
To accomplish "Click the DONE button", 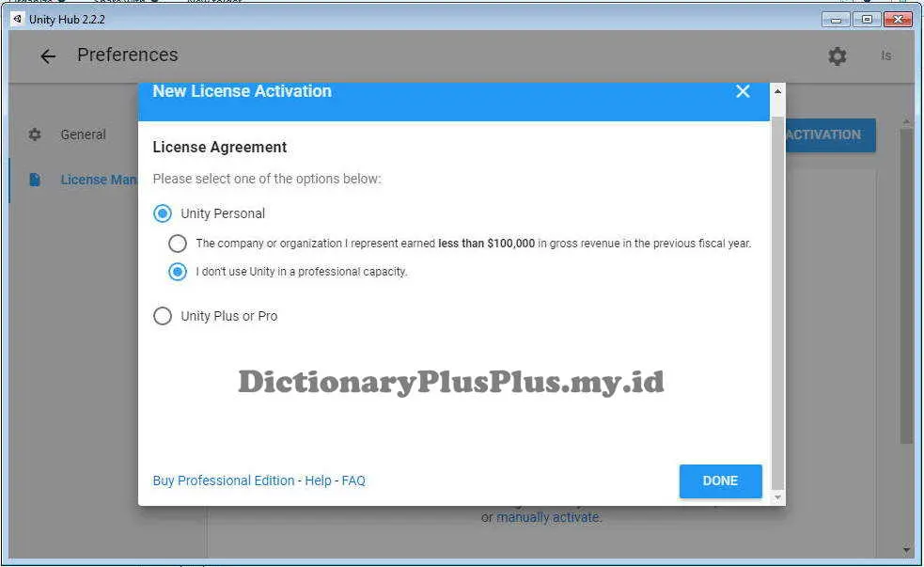I will click(x=720, y=480).
